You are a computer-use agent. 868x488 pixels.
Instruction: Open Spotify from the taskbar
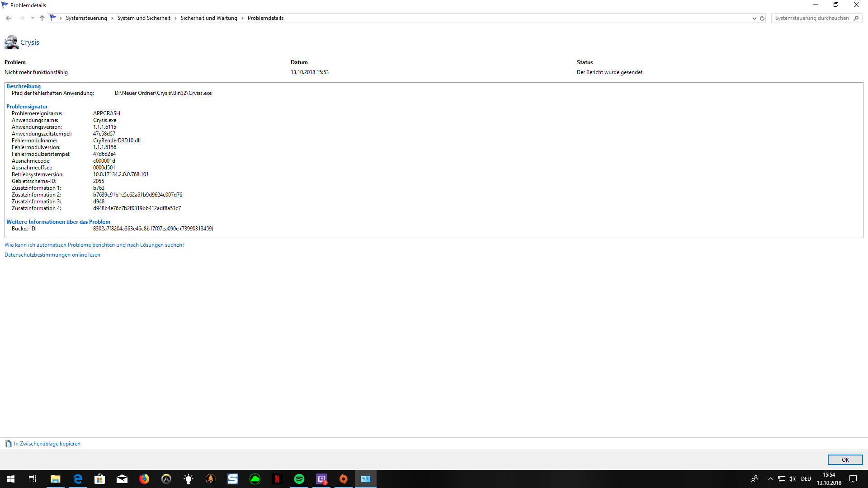[x=299, y=479]
